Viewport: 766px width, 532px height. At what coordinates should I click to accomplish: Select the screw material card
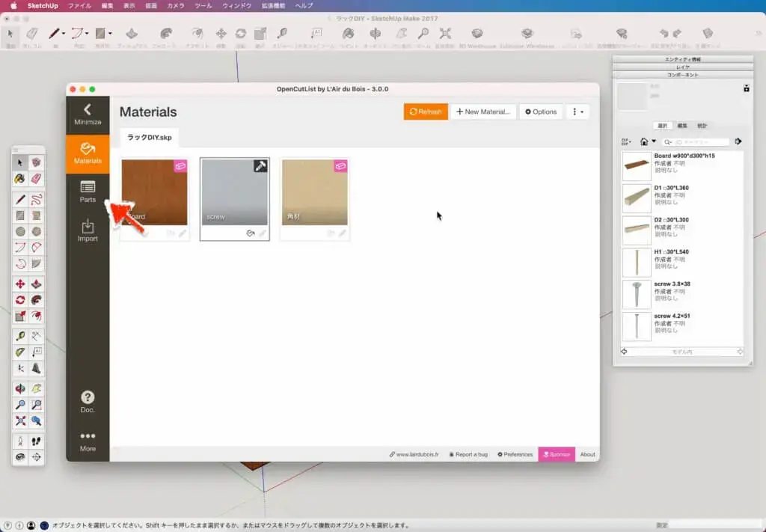[234, 199]
